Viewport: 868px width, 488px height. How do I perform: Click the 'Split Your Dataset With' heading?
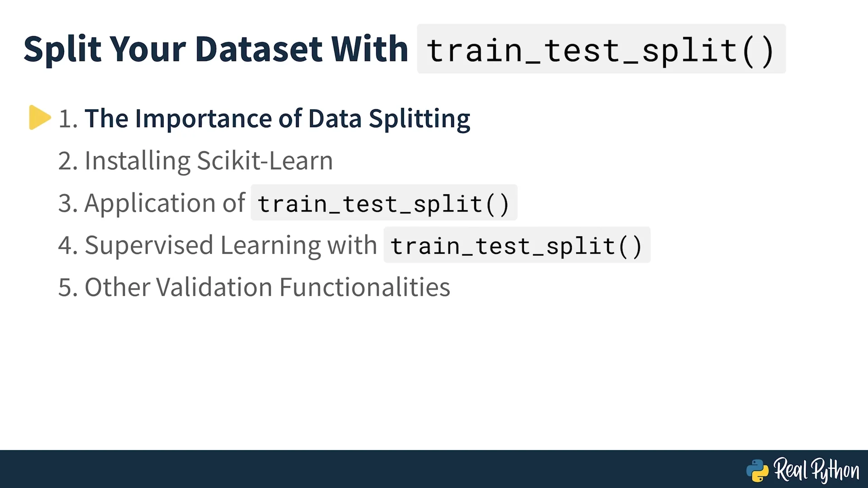(x=216, y=49)
